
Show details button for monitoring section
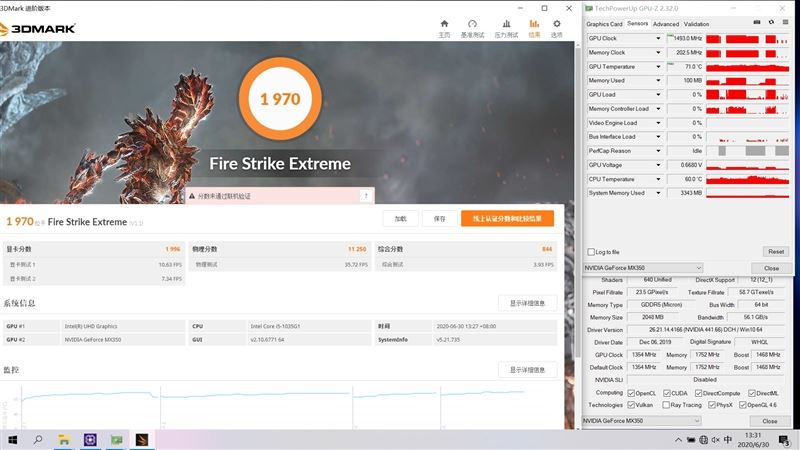pyautogui.click(x=527, y=370)
